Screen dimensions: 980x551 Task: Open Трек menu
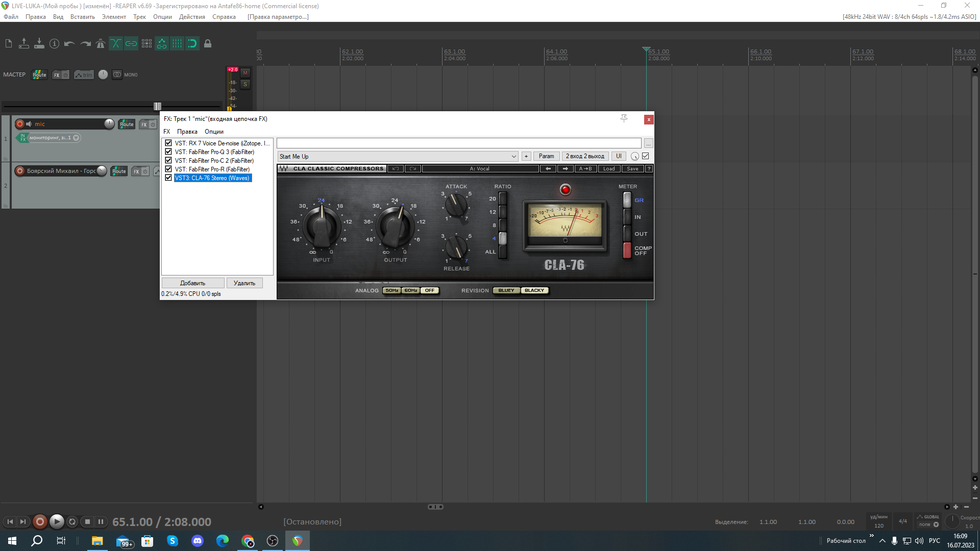click(139, 17)
